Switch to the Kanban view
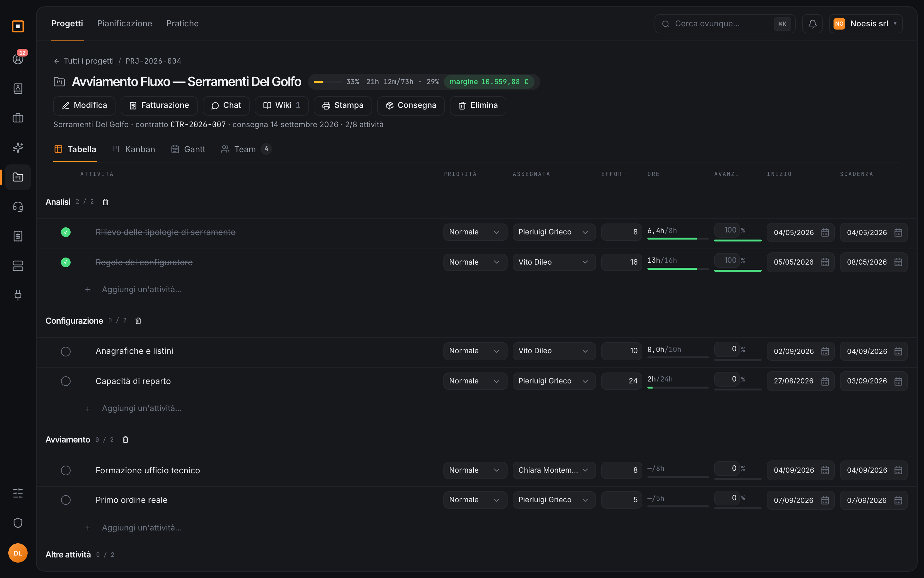The width and height of the screenshot is (924, 578). (134, 149)
